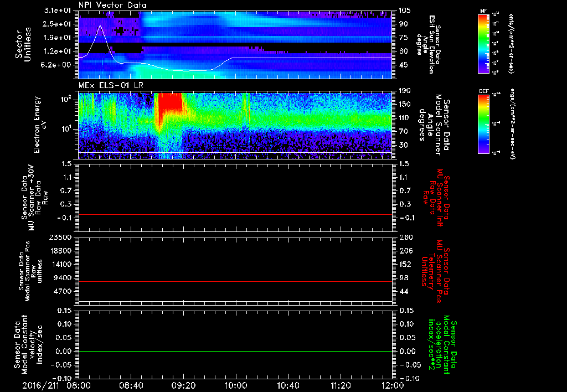The image size is (567, 392).
Task: Click the '1.9e+01' sector tick label
Action: pos(58,38)
